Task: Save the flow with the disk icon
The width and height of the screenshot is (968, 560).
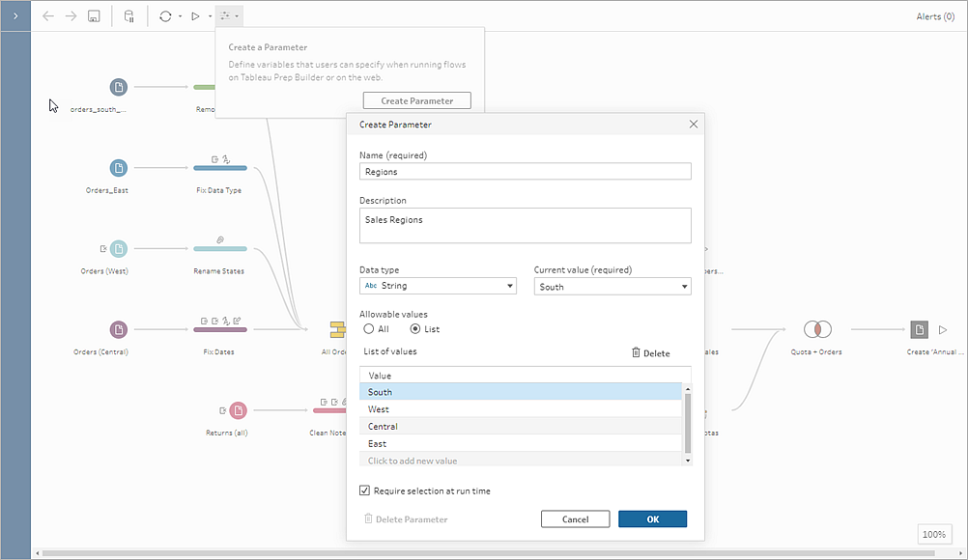Action: coord(94,16)
